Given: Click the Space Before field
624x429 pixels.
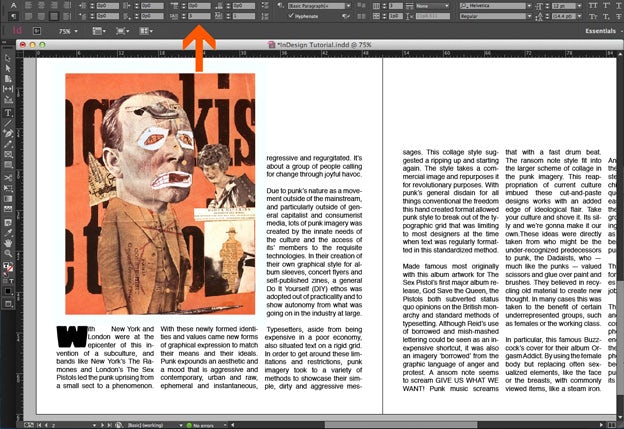Looking at the screenshot, I should point(199,6).
